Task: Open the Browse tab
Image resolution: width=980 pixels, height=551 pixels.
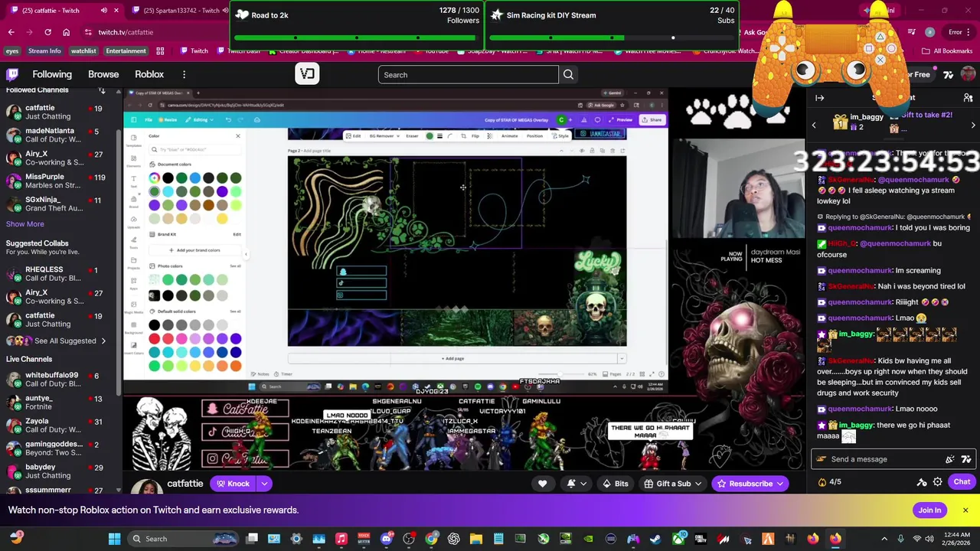Action: coord(103,74)
